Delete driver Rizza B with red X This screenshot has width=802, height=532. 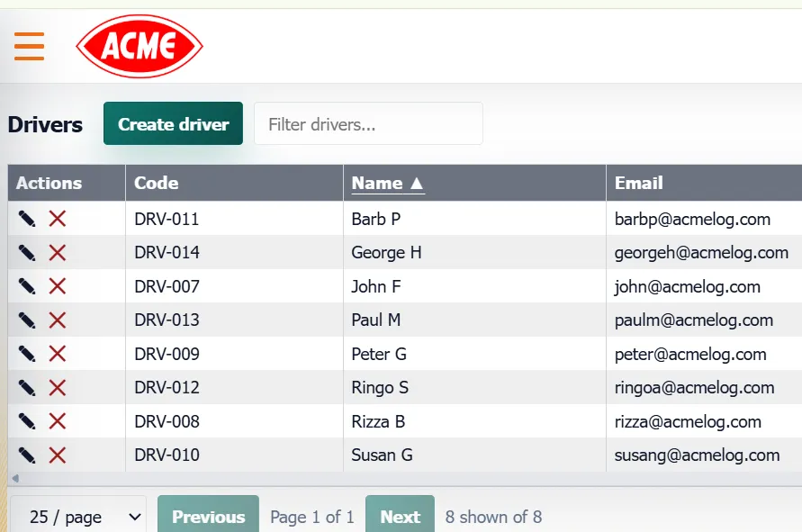pos(58,421)
